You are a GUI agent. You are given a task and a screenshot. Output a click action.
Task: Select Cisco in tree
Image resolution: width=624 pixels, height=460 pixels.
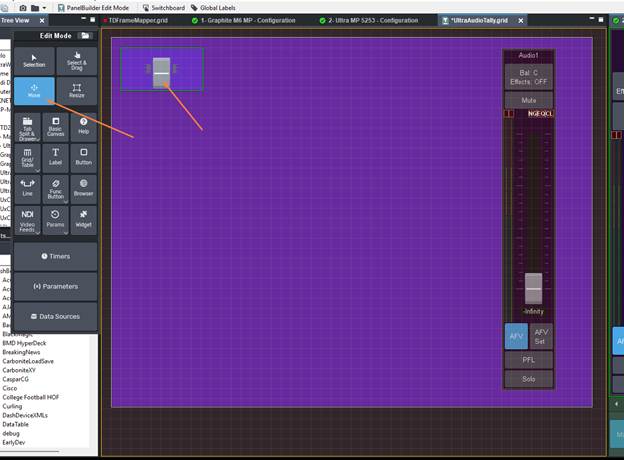pyautogui.click(x=10, y=388)
